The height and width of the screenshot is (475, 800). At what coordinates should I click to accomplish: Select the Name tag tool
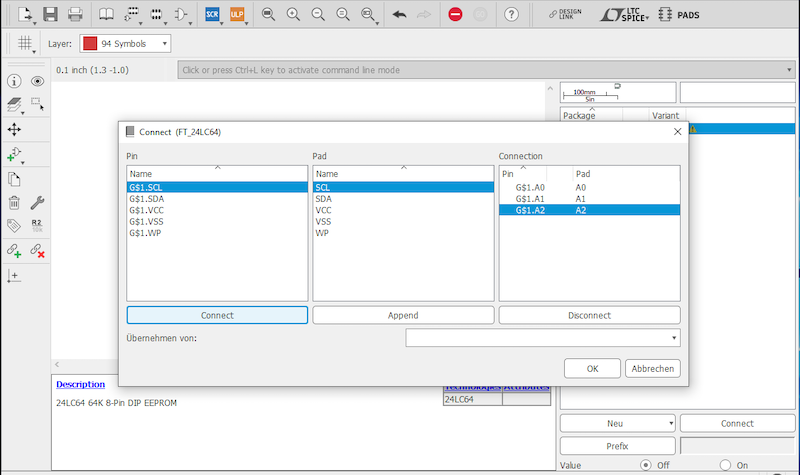tap(14, 225)
